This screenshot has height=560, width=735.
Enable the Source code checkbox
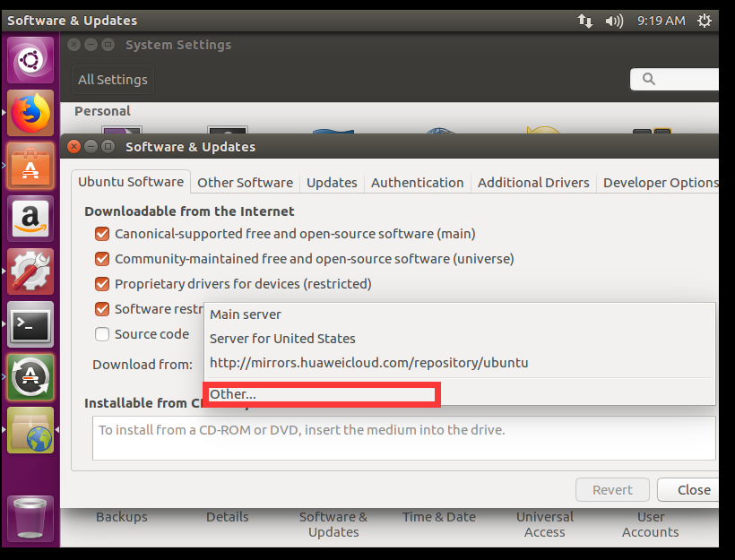(x=101, y=333)
